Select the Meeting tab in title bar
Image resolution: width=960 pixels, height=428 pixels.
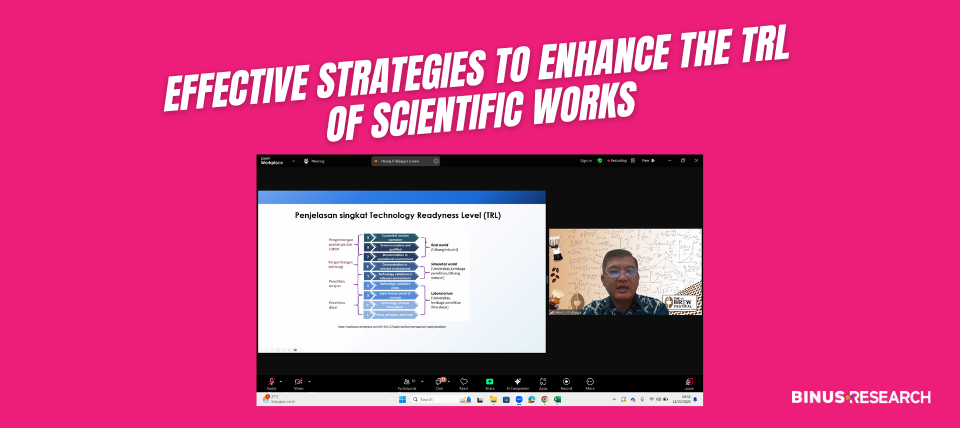click(x=315, y=160)
